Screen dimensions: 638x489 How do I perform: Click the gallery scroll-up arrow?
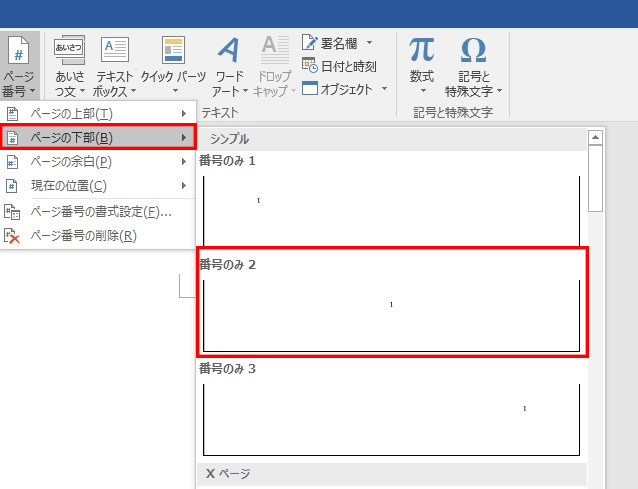coord(595,138)
